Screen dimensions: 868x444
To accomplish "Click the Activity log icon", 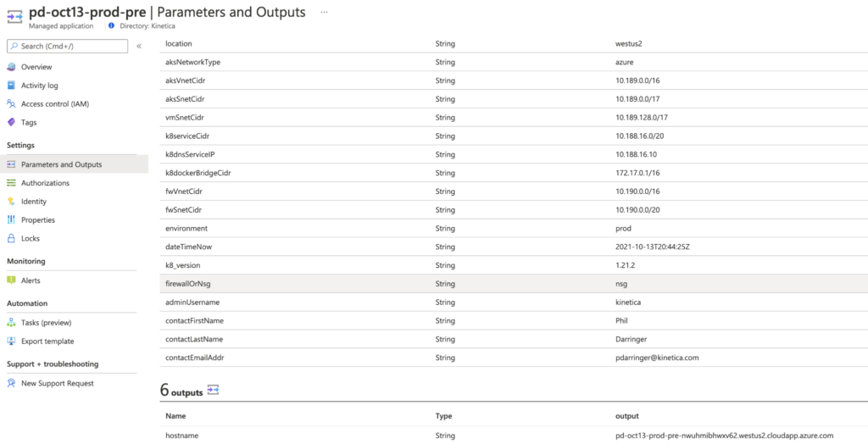I will 11,86.
